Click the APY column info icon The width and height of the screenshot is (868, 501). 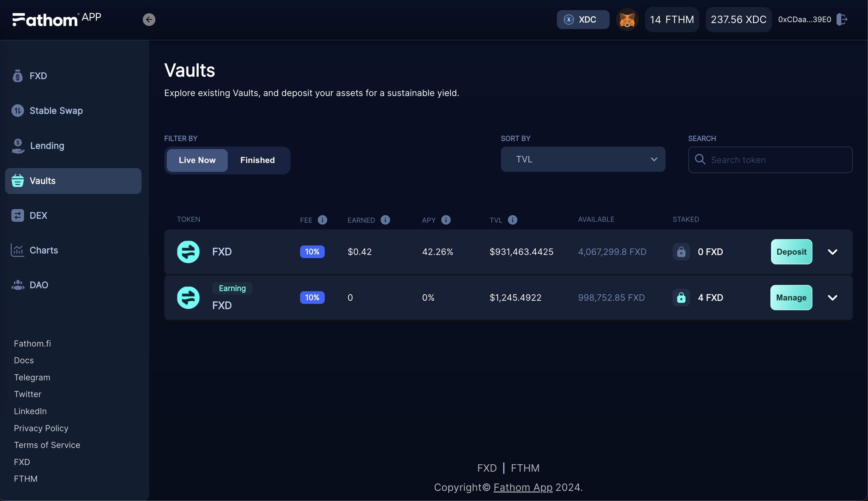(x=446, y=220)
